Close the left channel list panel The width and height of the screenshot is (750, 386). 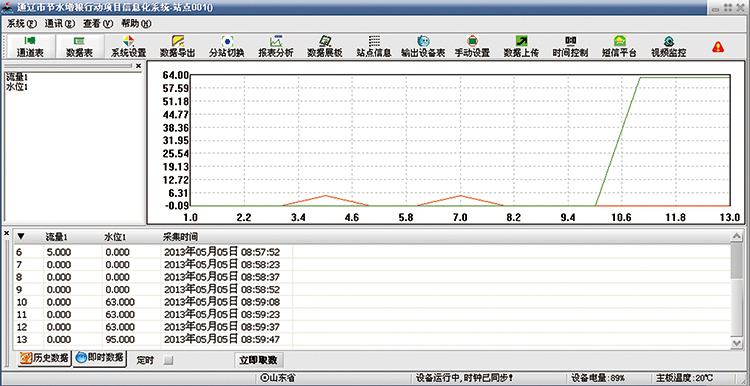(x=138, y=66)
